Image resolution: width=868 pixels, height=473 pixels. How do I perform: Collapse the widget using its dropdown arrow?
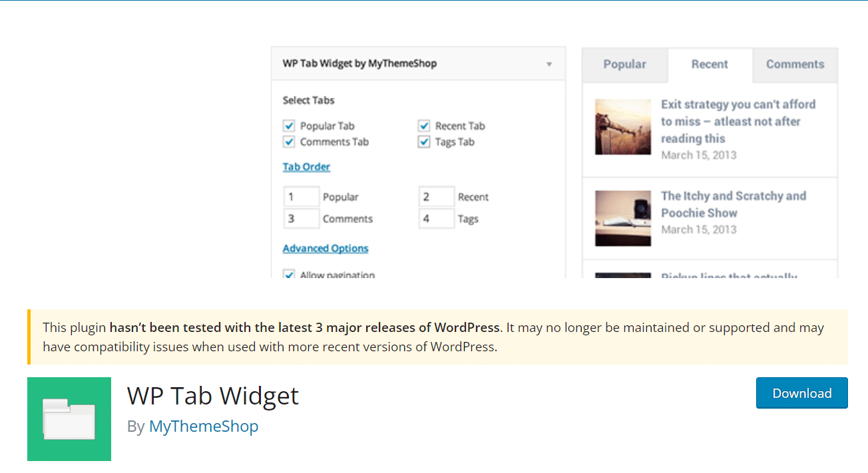tap(548, 63)
